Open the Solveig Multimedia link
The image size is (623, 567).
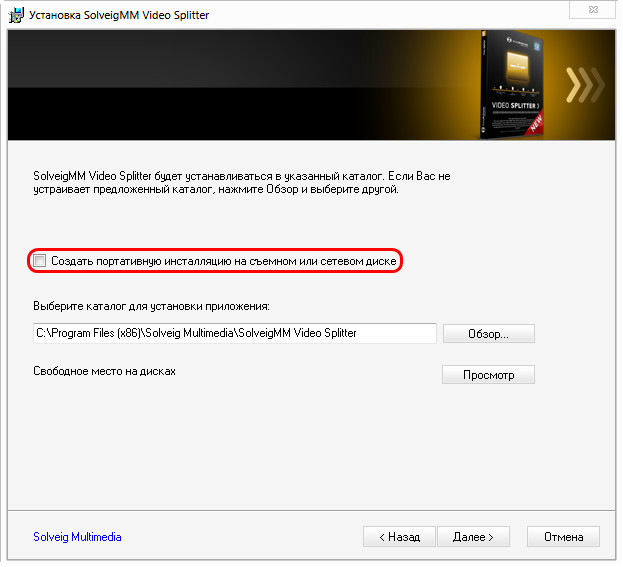77,537
